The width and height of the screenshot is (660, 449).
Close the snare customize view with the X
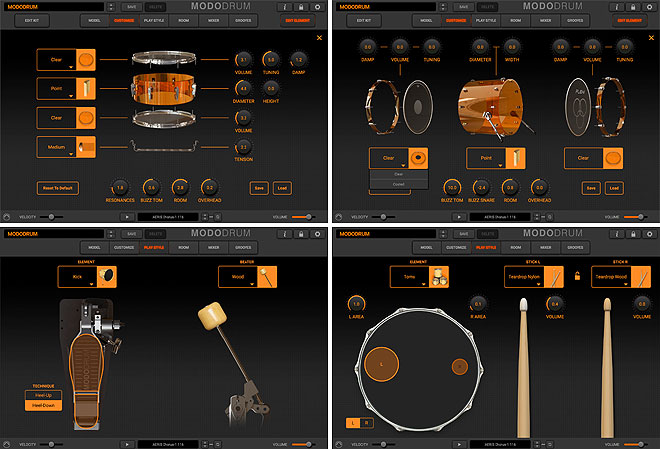319,38
